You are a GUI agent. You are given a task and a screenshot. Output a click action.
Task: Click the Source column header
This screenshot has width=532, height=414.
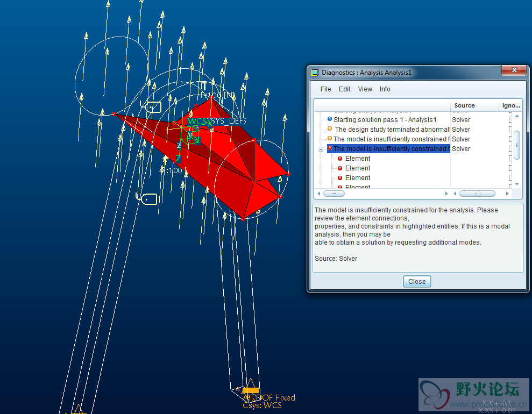(474, 105)
